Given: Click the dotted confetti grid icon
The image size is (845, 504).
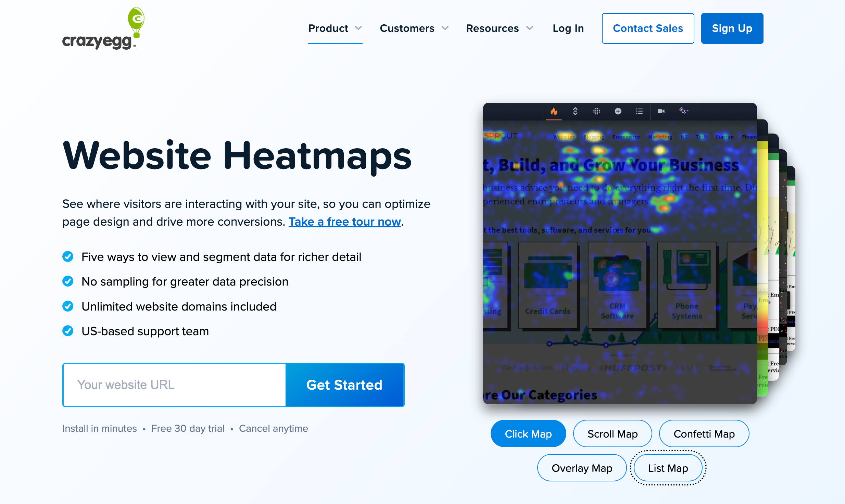Looking at the screenshot, I should 596,111.
